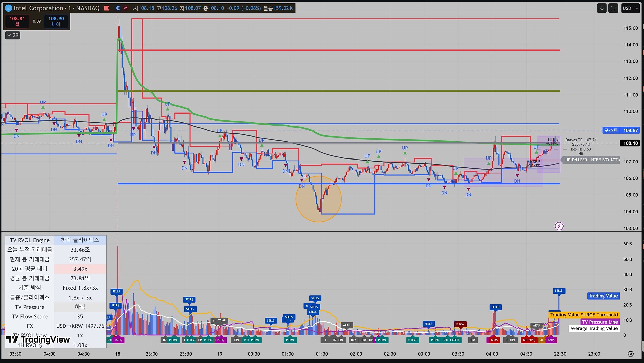Click the Intel symbol logo icon
Image resolution: width=644 pixels, height=363 pixels.
click(x=9, y=8)
